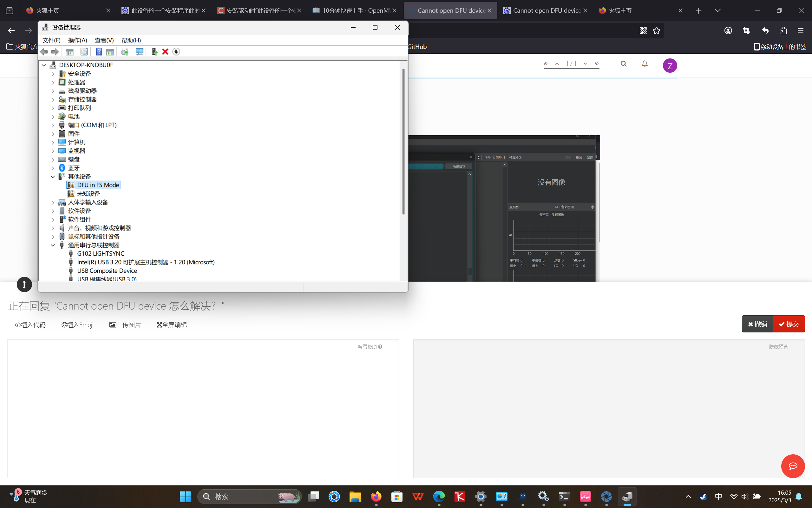Expand the 磁盘驱动器 category

[53, 91]
